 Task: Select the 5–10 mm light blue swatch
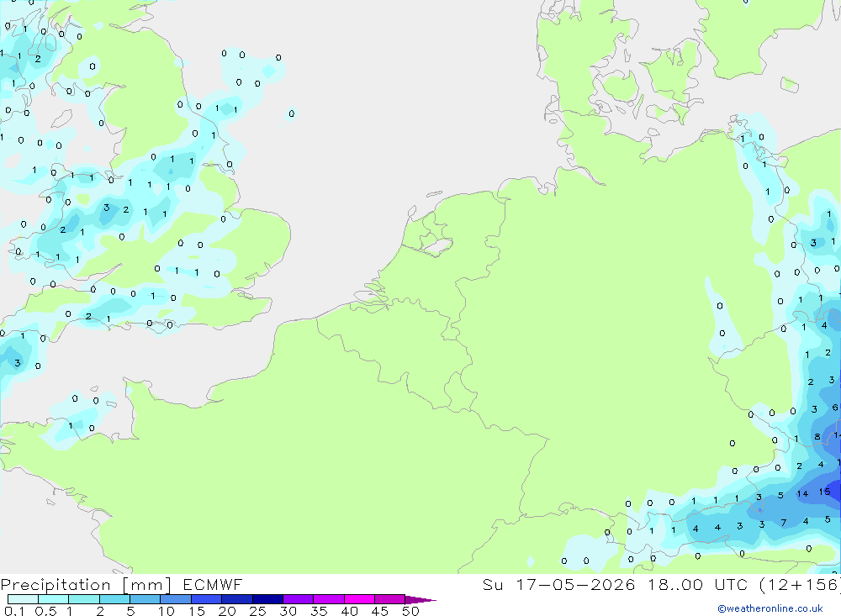click(145, 599)
